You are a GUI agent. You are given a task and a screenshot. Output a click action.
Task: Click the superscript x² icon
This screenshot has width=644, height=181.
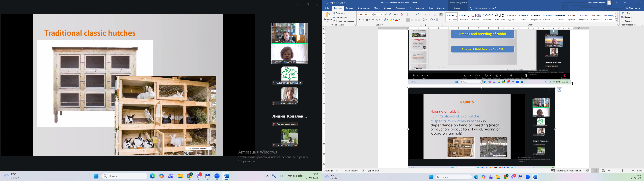(380, 20)
